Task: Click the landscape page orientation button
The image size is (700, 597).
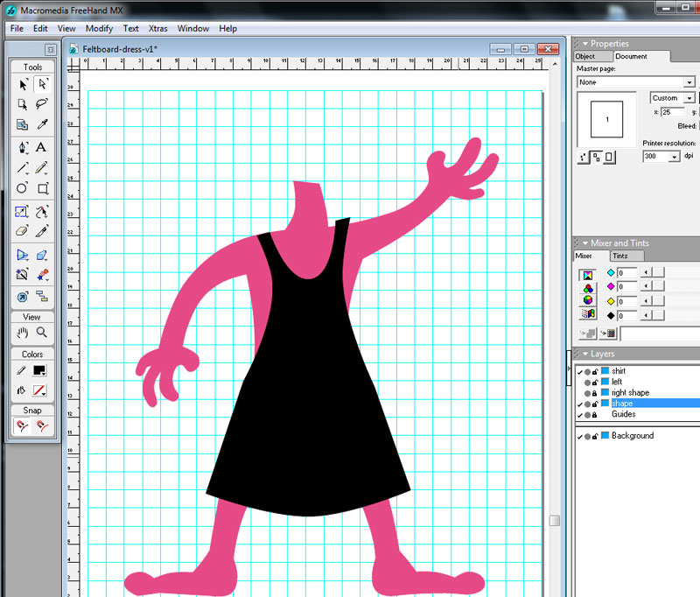Action: [x=597, y=156]
